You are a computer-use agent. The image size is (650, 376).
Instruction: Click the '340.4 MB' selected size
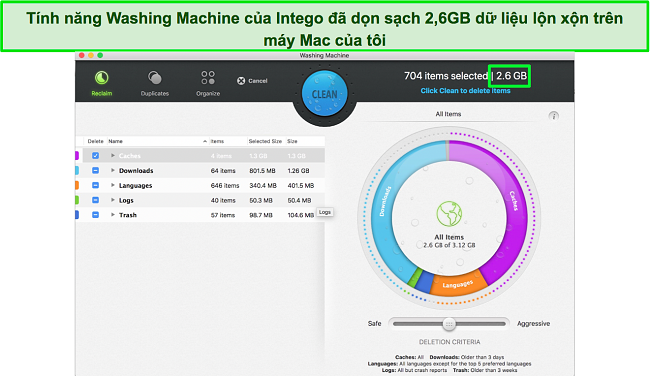tap(263, 186)
